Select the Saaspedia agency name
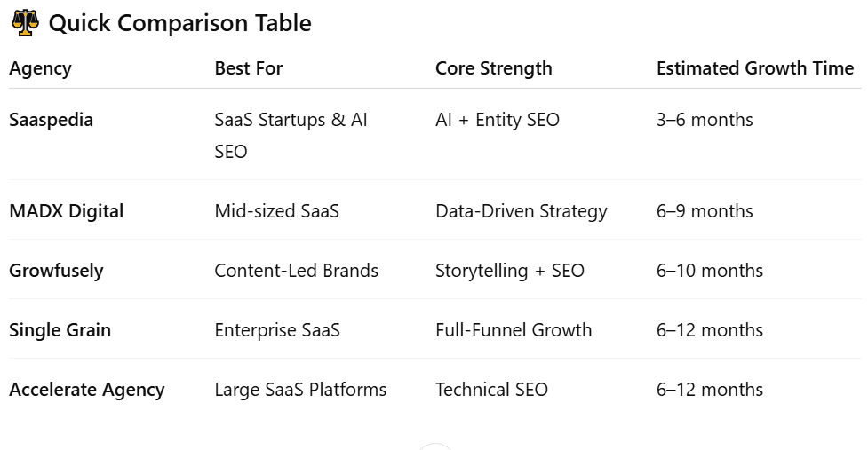The height and width of the screenshot is (450, 868). tap(51, 120)
